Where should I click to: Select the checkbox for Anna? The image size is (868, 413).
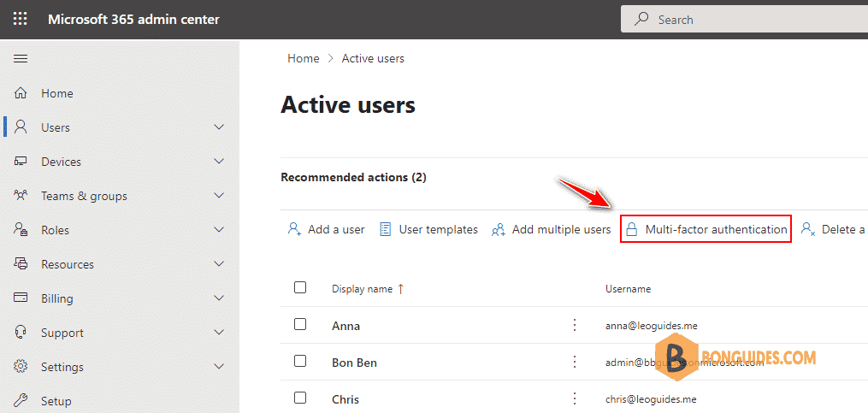pyautogui.click(x=300, y=324)
